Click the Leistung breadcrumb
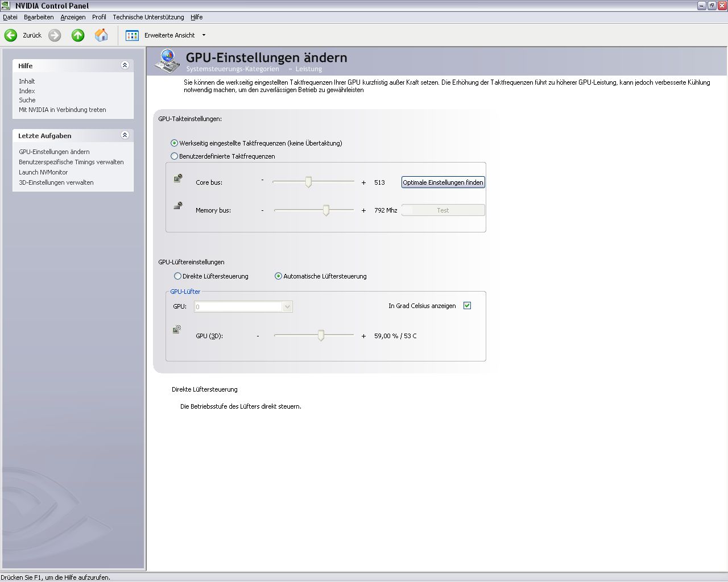 (309, 69)
